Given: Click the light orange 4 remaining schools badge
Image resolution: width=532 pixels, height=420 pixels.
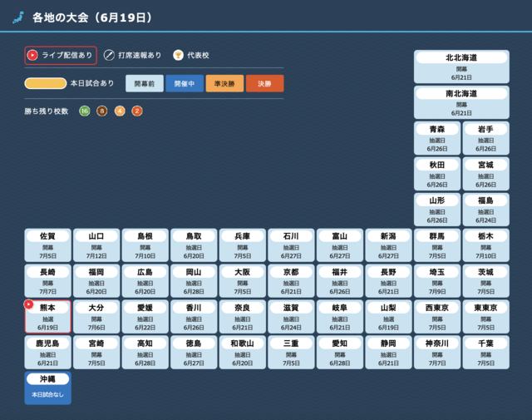Looking at the screenshot, I should (x=120, y=111).
